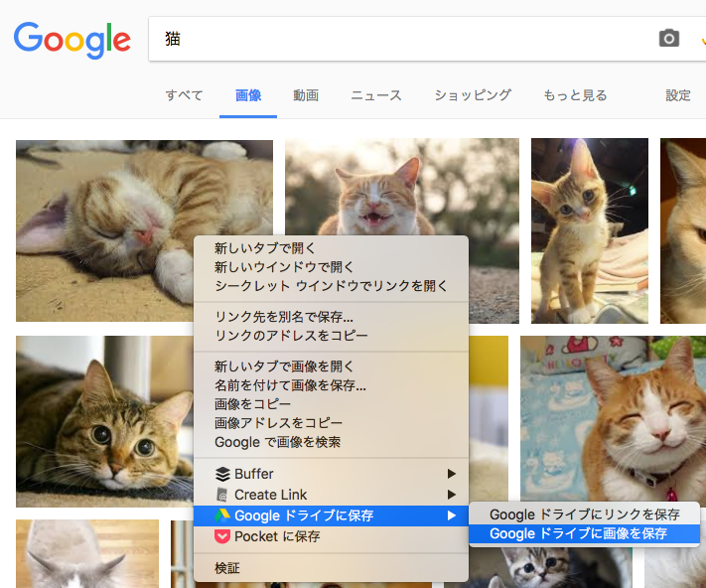This screenshot has height=588, width=706.
Task: Click the Google Drive icon in menu
Action: click(x=222, y=515)
